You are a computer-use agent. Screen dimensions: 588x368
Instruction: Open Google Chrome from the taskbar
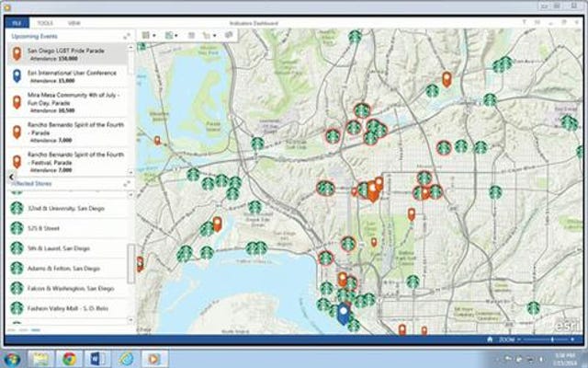pos(69,359)
